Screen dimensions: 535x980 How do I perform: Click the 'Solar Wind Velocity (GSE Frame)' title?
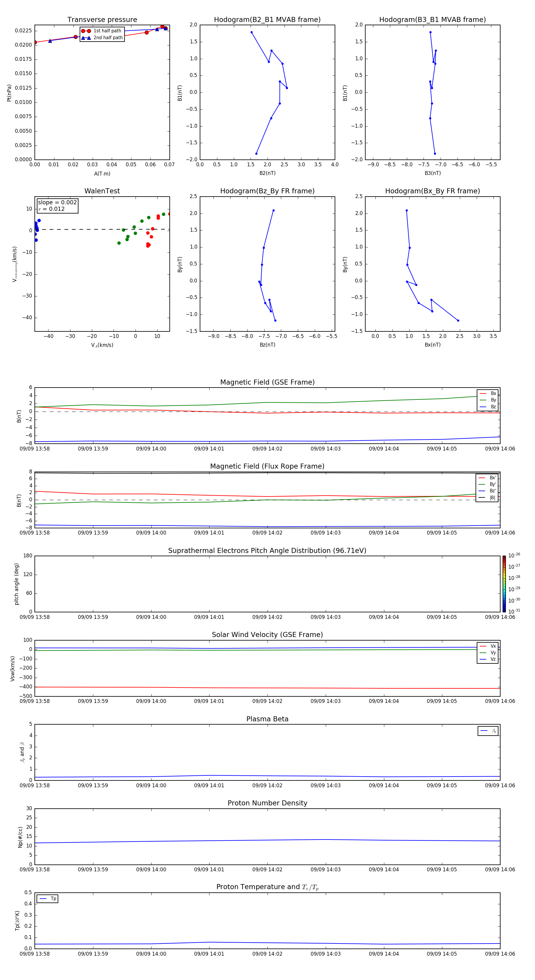[x=267, y=635]
